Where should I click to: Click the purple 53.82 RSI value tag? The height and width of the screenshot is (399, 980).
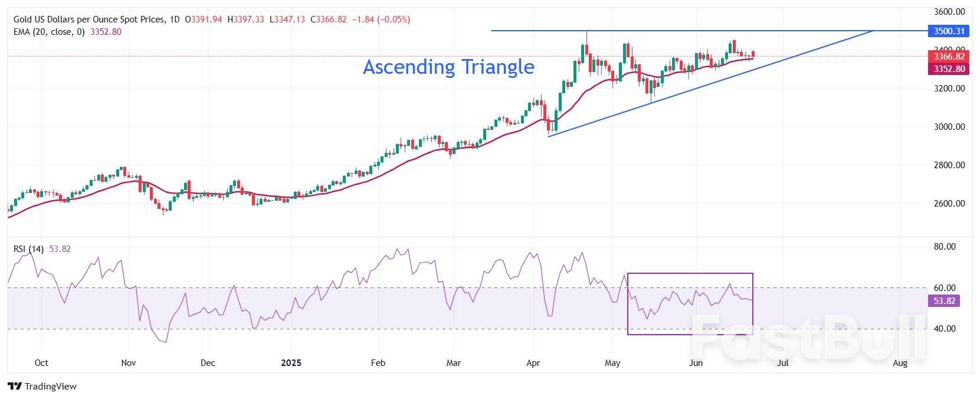click(944, 301)
